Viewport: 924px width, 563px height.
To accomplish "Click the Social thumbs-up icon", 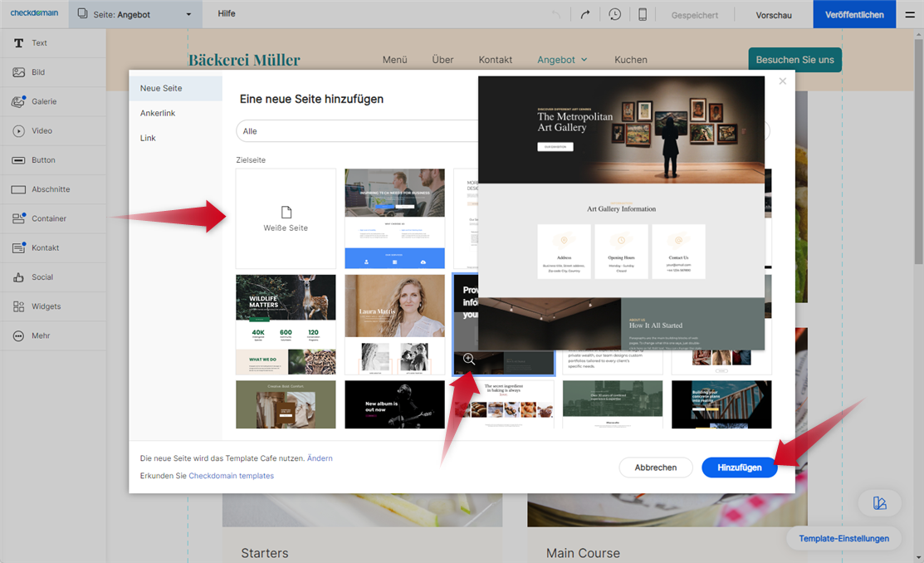I will [x=18, y=277].
